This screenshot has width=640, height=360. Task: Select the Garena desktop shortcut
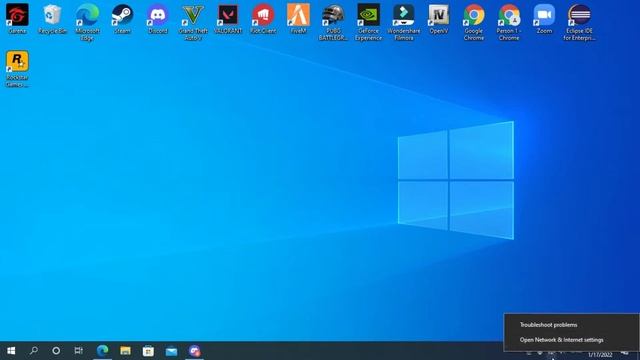17,18
